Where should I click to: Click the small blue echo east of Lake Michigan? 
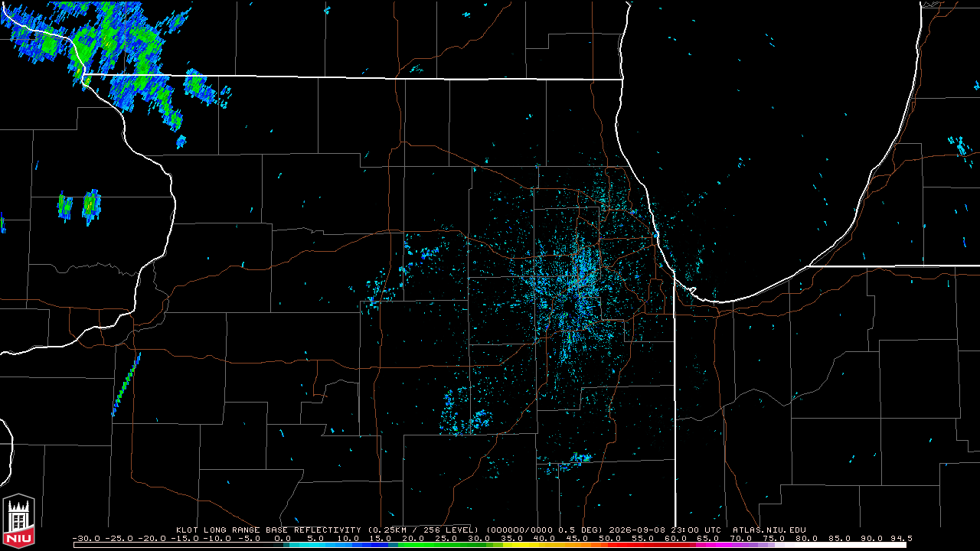pos(960,146)
